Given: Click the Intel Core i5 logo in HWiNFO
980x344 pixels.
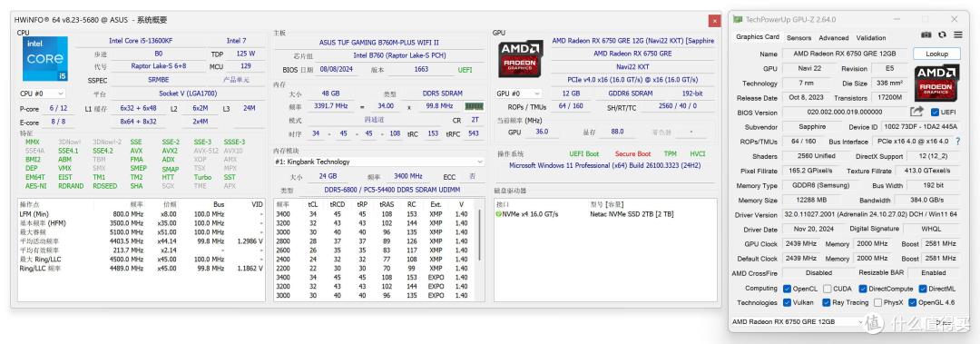Looking at the screenshot, I should pos(44,59).
